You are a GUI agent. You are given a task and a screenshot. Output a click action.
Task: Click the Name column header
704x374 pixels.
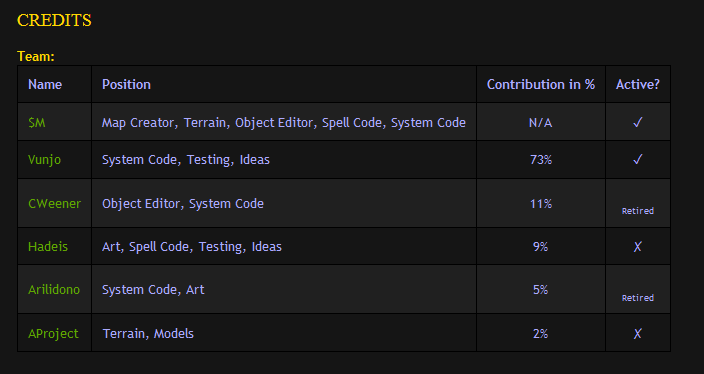[45, 84]
